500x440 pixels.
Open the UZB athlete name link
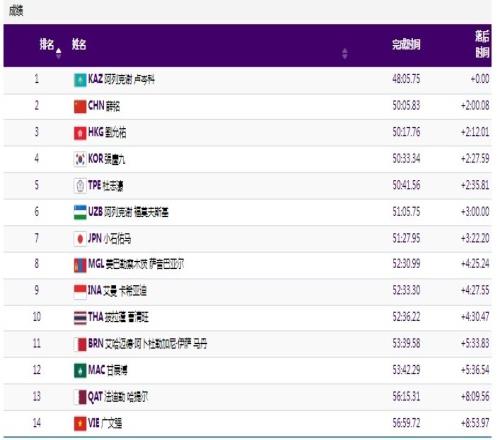(136, 212)
